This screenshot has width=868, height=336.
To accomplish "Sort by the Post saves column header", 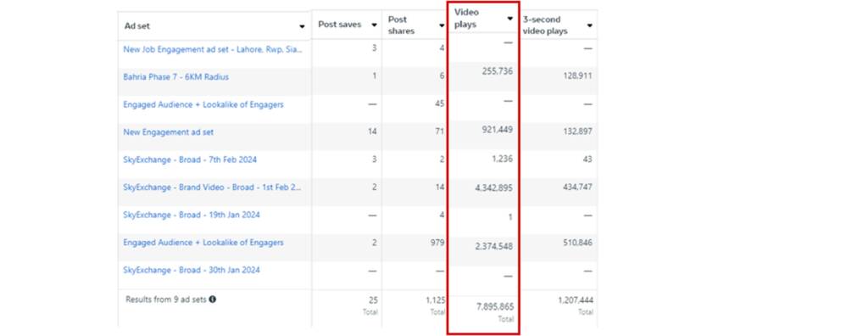I will pos(339,25).
